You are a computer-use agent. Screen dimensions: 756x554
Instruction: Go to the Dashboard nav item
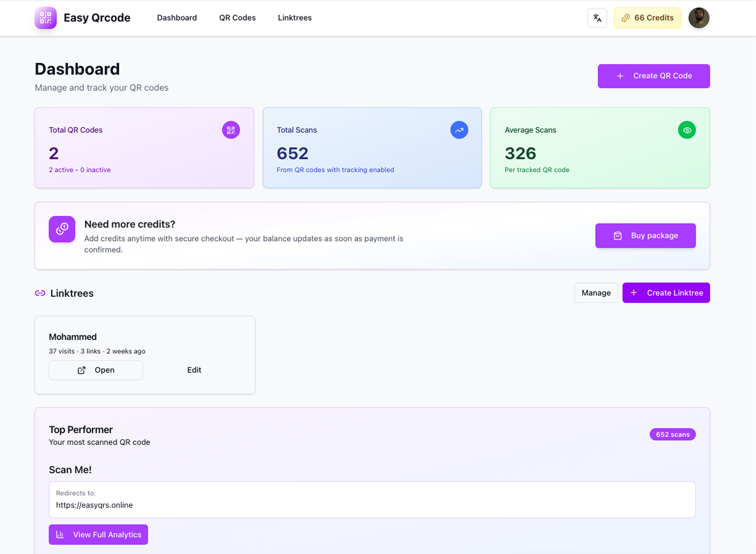177,18
